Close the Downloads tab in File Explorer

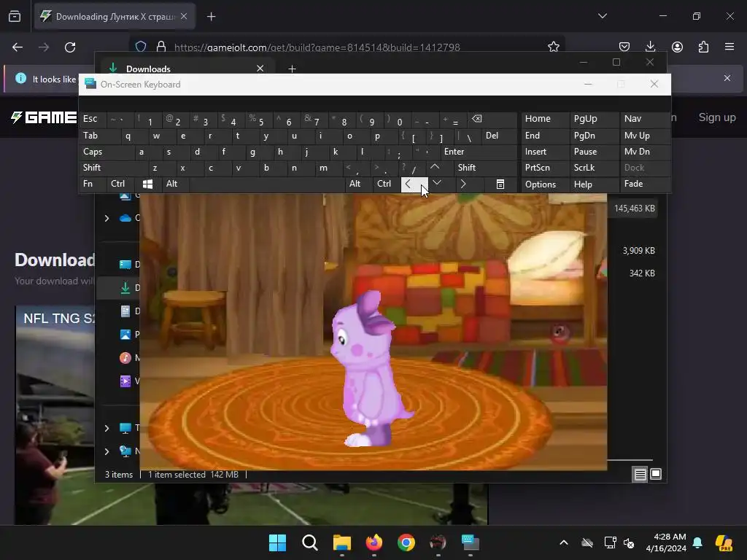point(260,69)
